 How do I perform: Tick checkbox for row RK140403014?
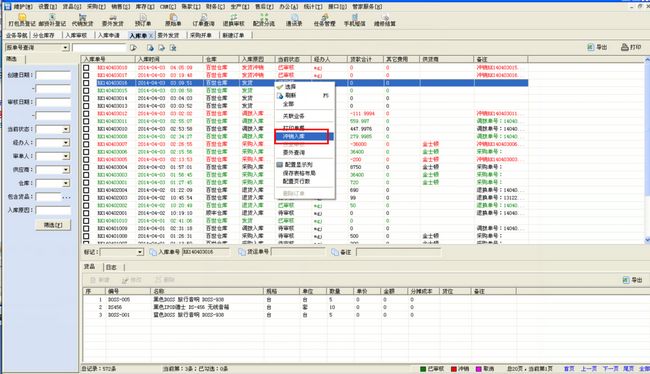86,98
